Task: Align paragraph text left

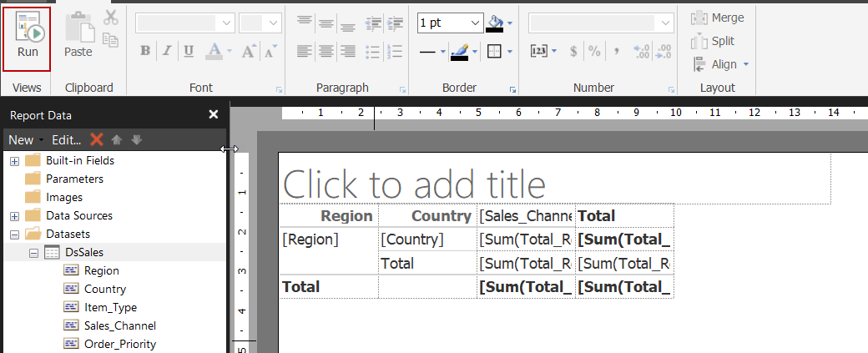Action: pos(304,52)
